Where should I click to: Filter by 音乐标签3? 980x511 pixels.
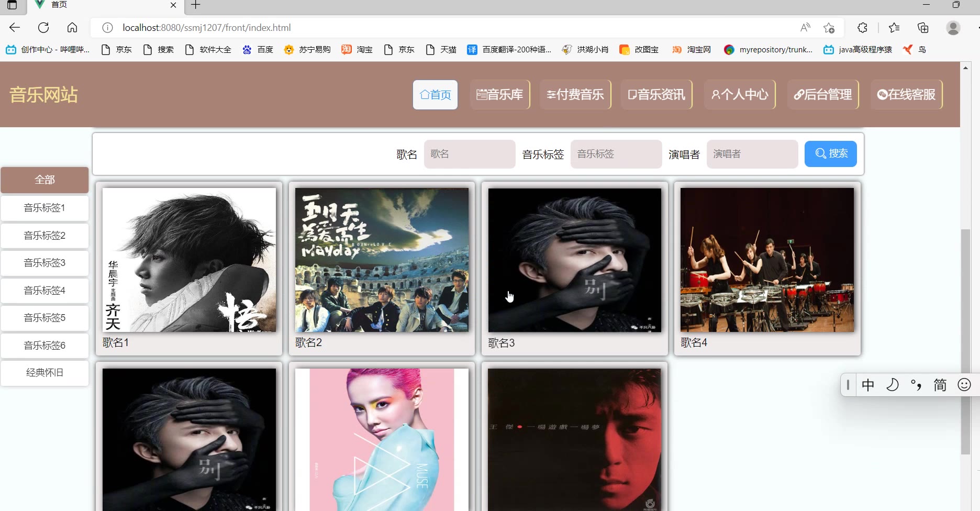(x=44, y=263)
